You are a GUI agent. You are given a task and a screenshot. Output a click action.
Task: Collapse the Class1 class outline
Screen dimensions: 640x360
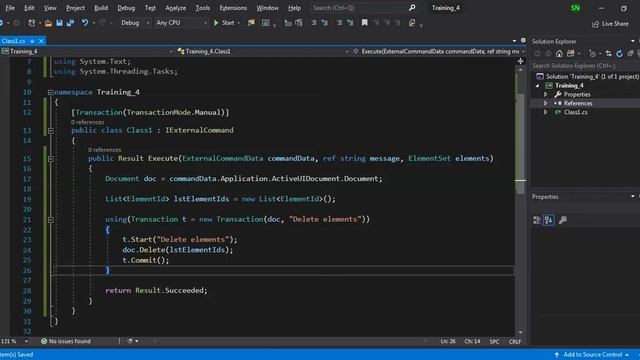coord(51,131)
